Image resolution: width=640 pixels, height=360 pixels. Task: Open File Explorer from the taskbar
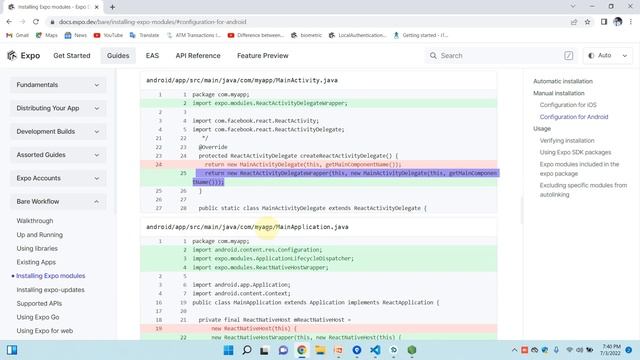click(x=320, y=350)
